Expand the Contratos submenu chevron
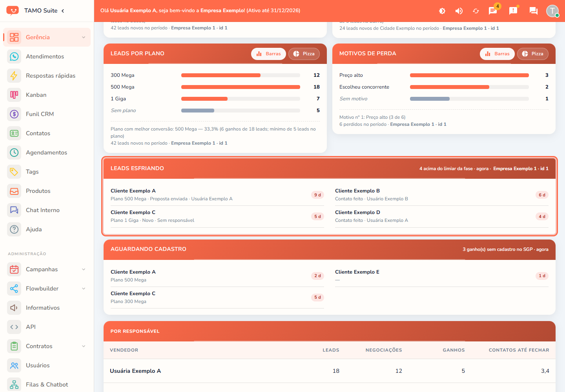This screenshot has height=392, width=565. pyautogui.click(x=84, y=346)
